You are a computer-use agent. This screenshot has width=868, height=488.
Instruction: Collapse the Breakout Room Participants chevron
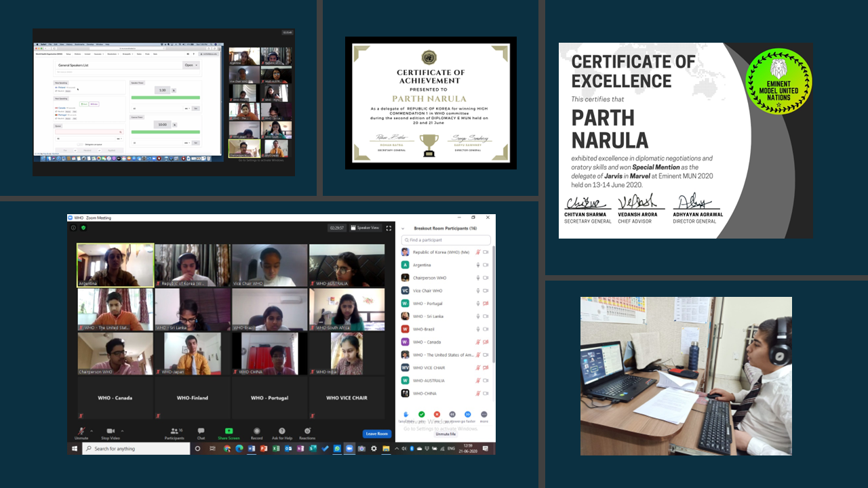[x=403, y=228]
